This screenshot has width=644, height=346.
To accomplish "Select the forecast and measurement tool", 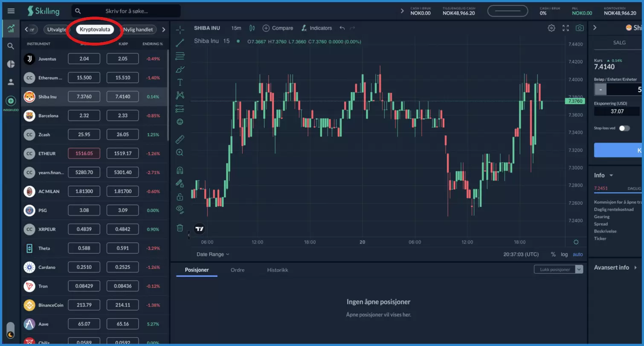I will click(x=180, y=109).
